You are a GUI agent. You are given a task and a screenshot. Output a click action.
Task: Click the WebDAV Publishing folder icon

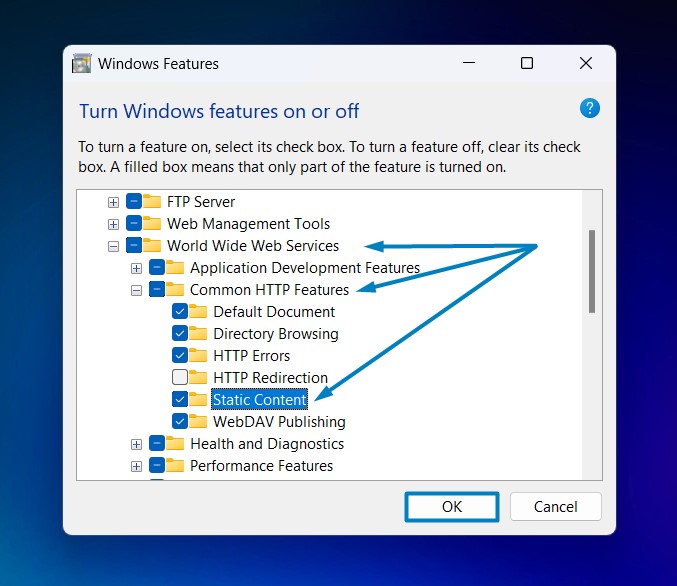coord(198,421)
